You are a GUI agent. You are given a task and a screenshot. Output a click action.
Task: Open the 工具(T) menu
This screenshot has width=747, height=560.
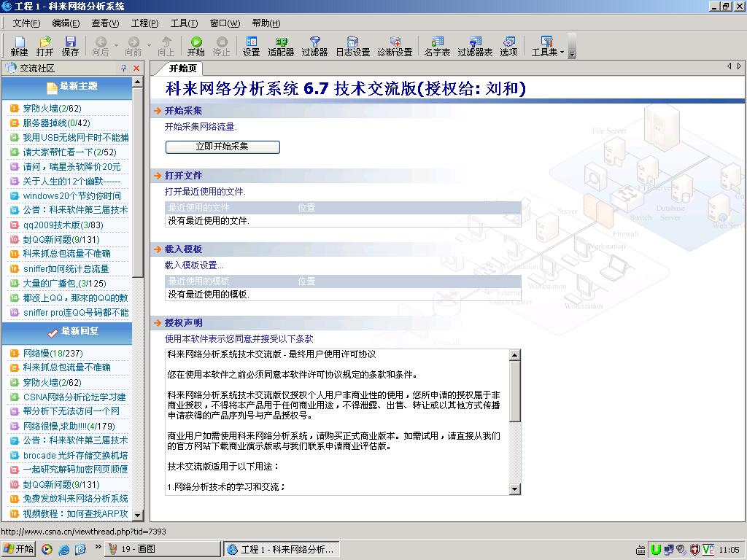click(185, 23)
